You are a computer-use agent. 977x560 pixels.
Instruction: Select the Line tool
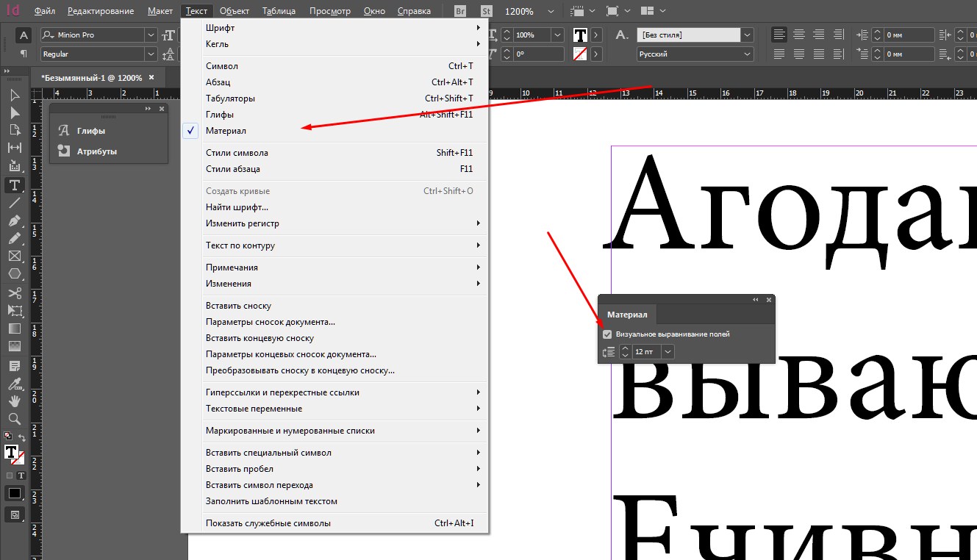click(x=14, y=203)
